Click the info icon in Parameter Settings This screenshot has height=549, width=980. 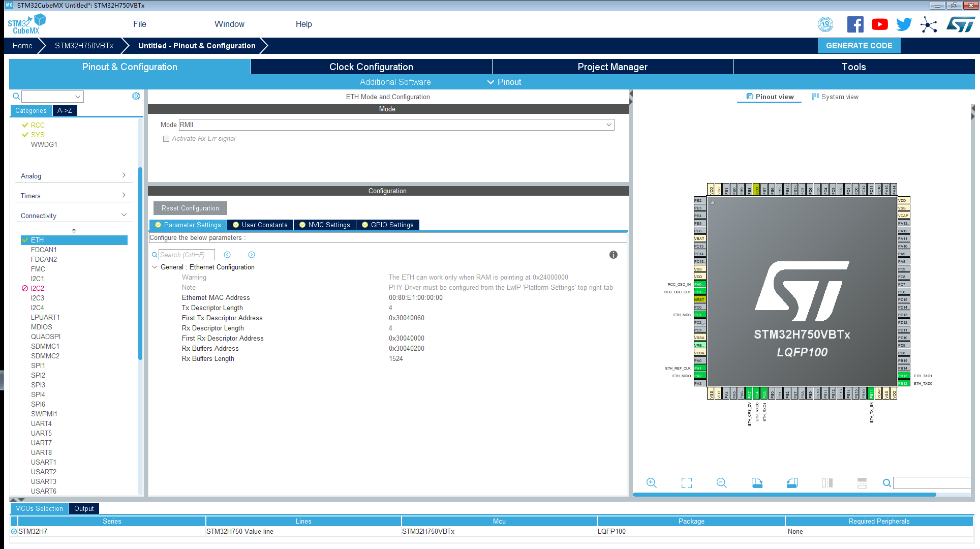click(x=614, y=255)
